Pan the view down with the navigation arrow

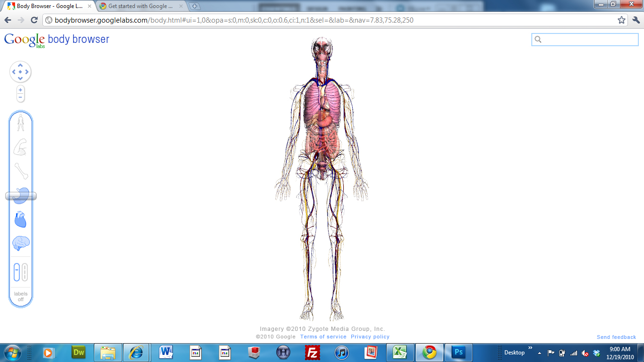(20, 78)
